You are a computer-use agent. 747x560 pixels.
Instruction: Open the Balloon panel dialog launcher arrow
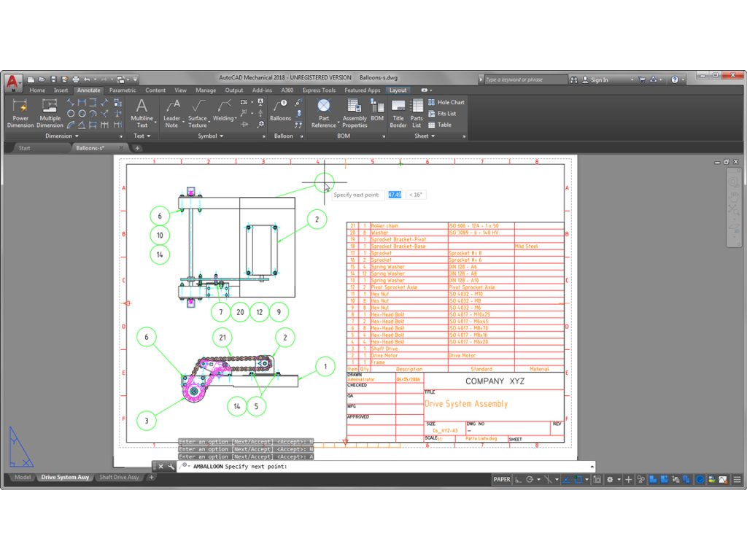pyautogui.click(x=301, y=136)
